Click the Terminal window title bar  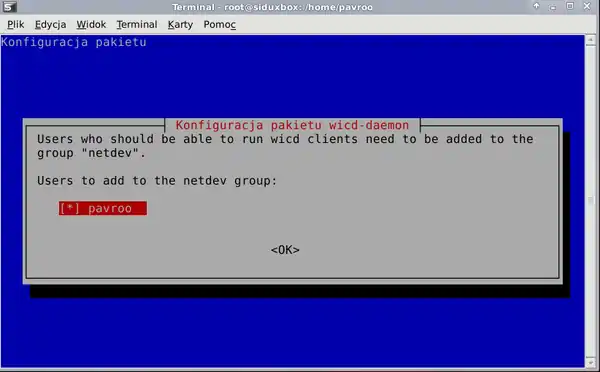pos(272,7)
